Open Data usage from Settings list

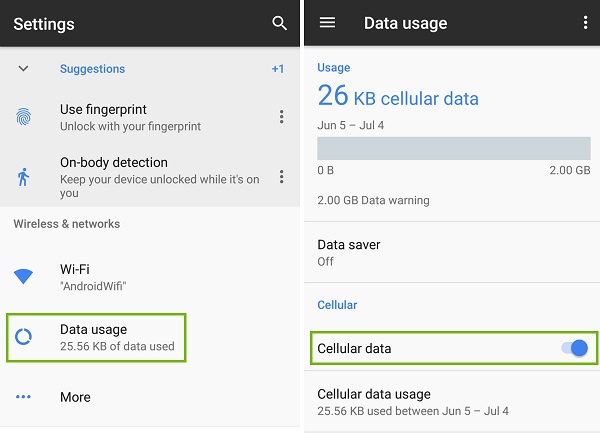(x=96, y=337)
